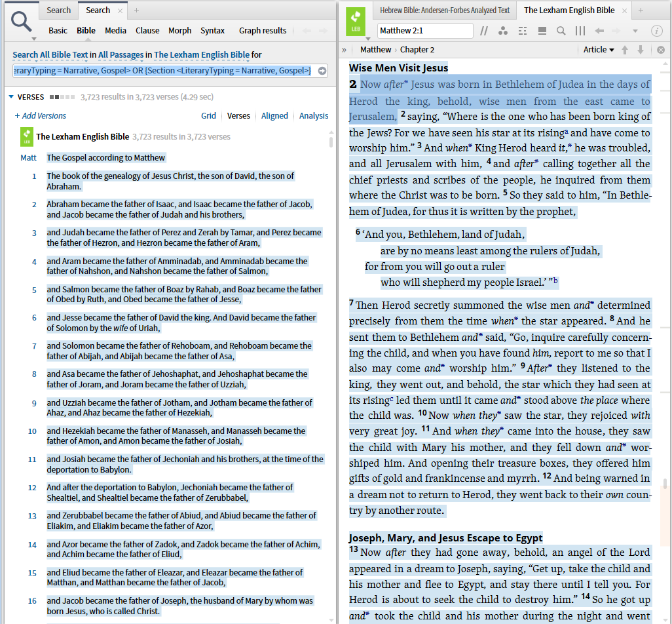Close The Lexham English Bible tab

pyautogui.click(x=625, y=10)
